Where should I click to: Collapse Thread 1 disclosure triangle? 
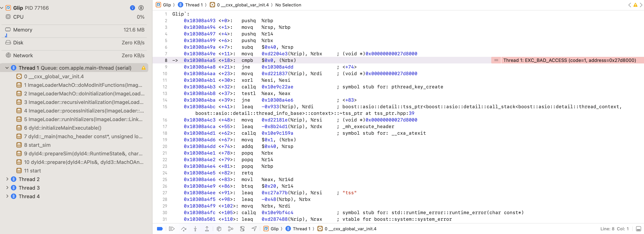pyautogui.click(x=7, y=68)
